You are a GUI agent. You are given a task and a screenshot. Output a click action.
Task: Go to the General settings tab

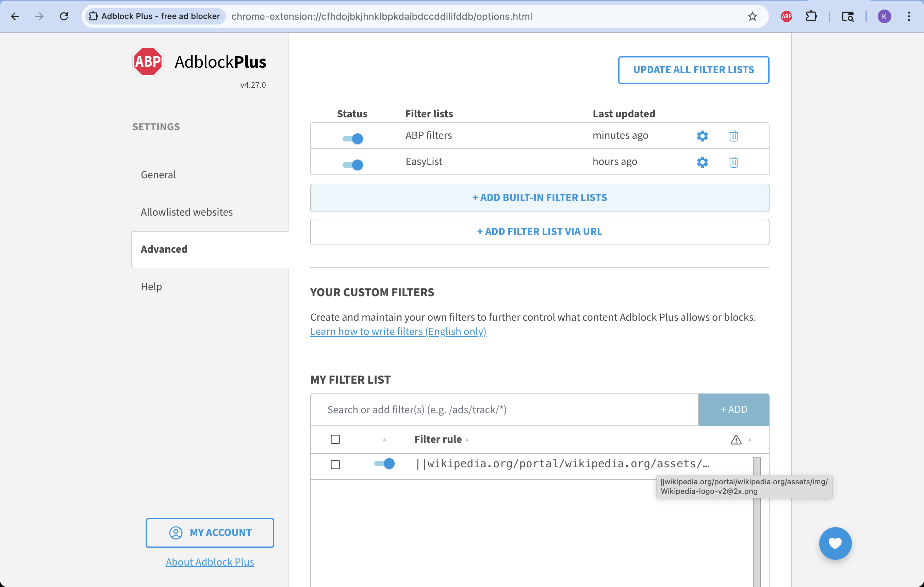pos(158,174)
